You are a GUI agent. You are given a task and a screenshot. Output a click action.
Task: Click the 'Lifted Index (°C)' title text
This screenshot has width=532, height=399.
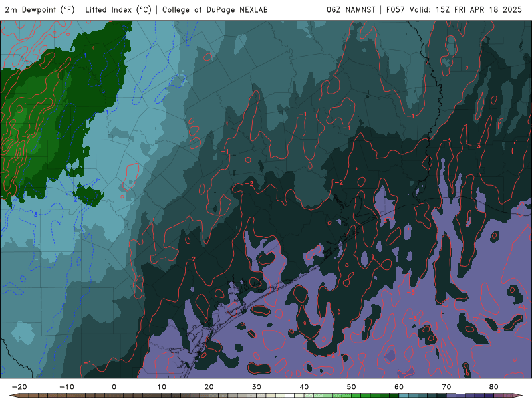pyautogui.click(x=118, y=9)
